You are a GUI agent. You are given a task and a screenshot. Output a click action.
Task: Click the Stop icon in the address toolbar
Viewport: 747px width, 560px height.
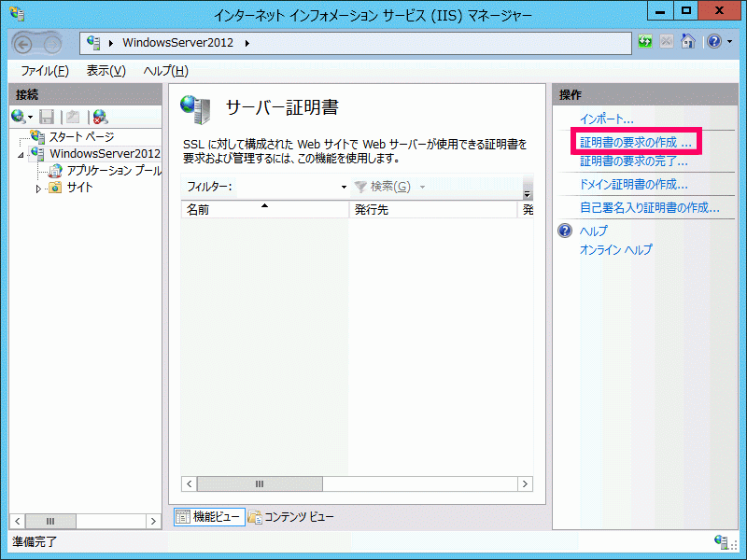(x=667, y=42)
